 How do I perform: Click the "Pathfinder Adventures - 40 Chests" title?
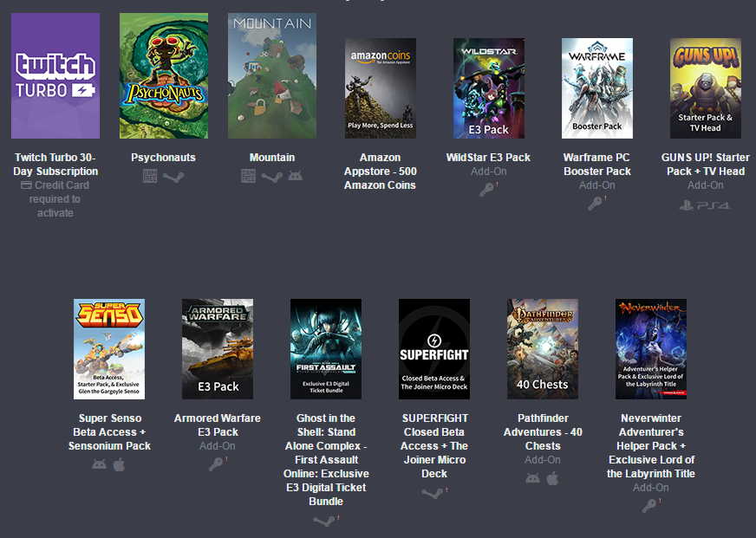pos(543,432)
